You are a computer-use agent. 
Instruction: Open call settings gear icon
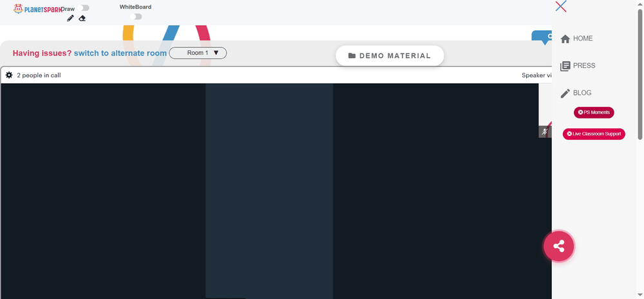(9, 75)
